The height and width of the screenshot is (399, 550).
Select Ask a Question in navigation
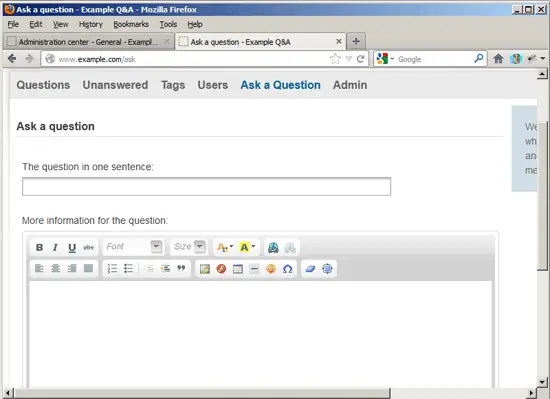click(280, 85)
